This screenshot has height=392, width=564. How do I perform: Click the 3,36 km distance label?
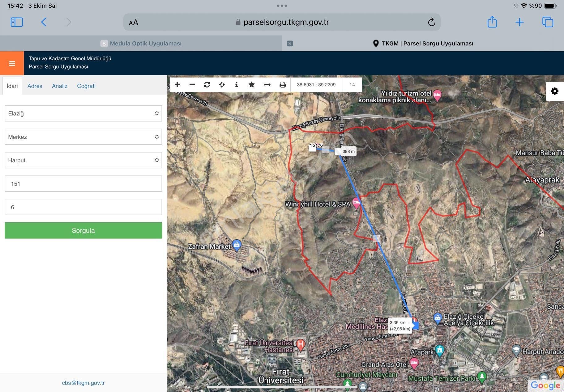[400, 326]
